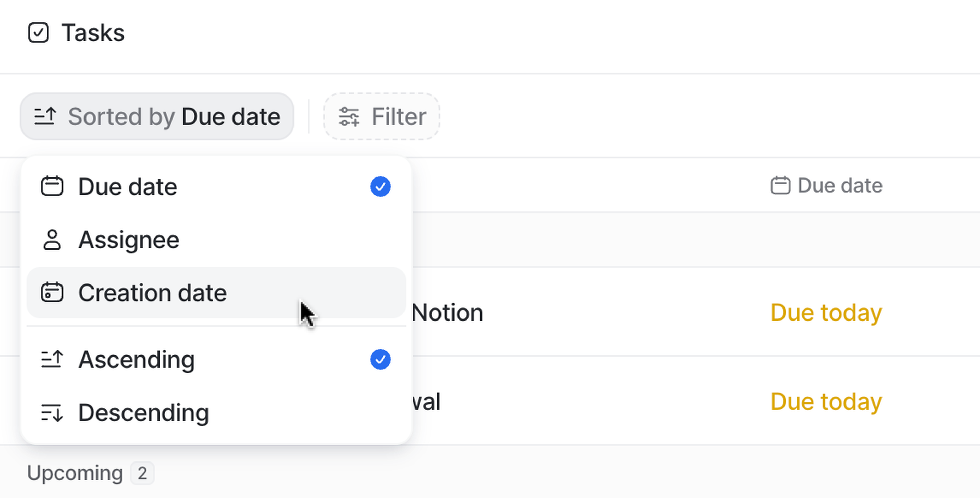Click the ascending sort arrow icon

(x=52, y=359)
